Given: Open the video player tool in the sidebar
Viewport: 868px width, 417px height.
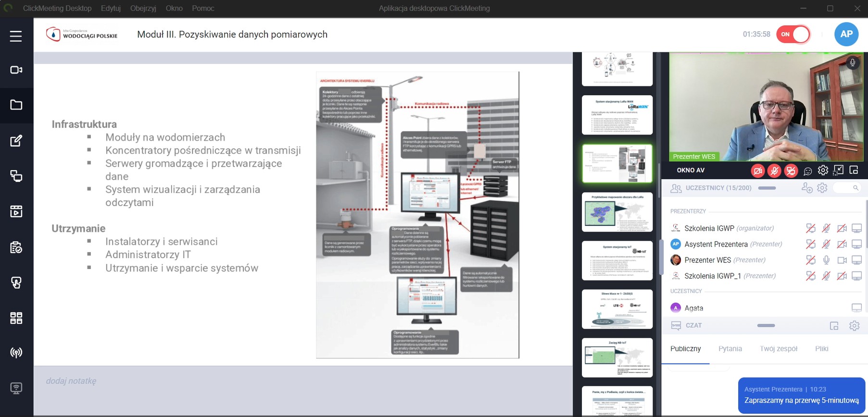Looking at the screenshot, I should point(16,211).
